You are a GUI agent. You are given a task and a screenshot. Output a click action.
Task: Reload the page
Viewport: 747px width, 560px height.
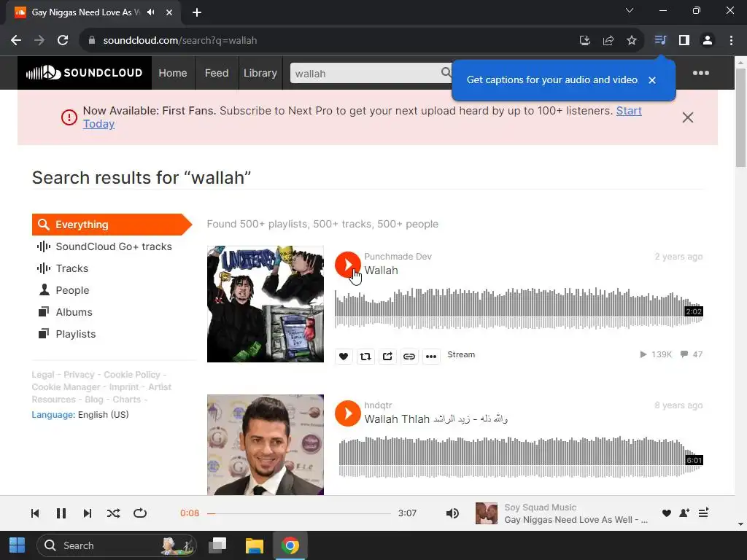pyautogui.click(x=63, y=41)
